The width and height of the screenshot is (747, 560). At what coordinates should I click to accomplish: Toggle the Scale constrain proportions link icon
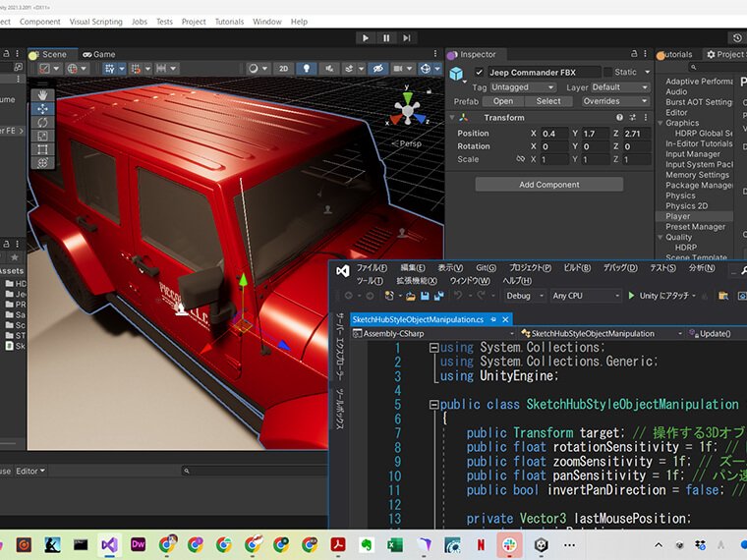(x=521, y=159)
